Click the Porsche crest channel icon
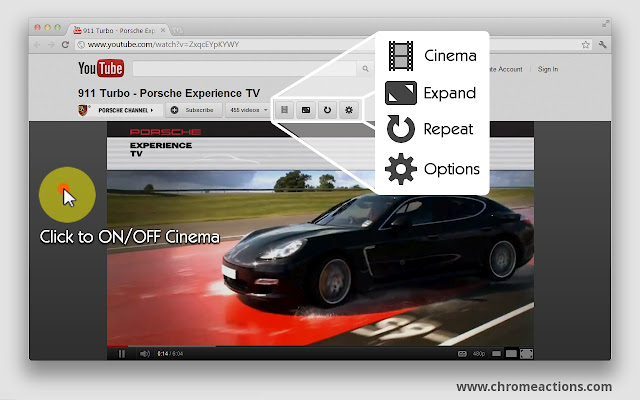Image resolution: width=640 pixels, height=400 pixels. coord(83,110)
